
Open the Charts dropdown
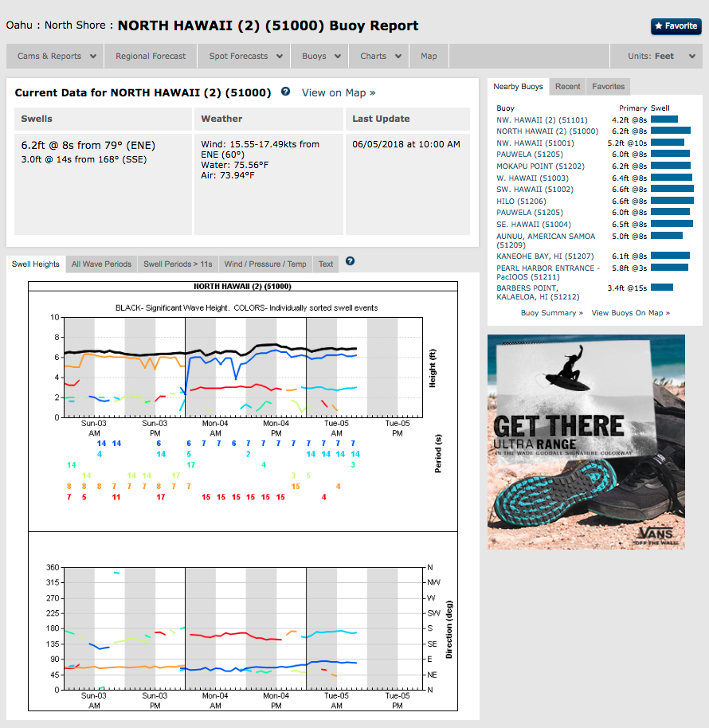[x=379, y=57]
